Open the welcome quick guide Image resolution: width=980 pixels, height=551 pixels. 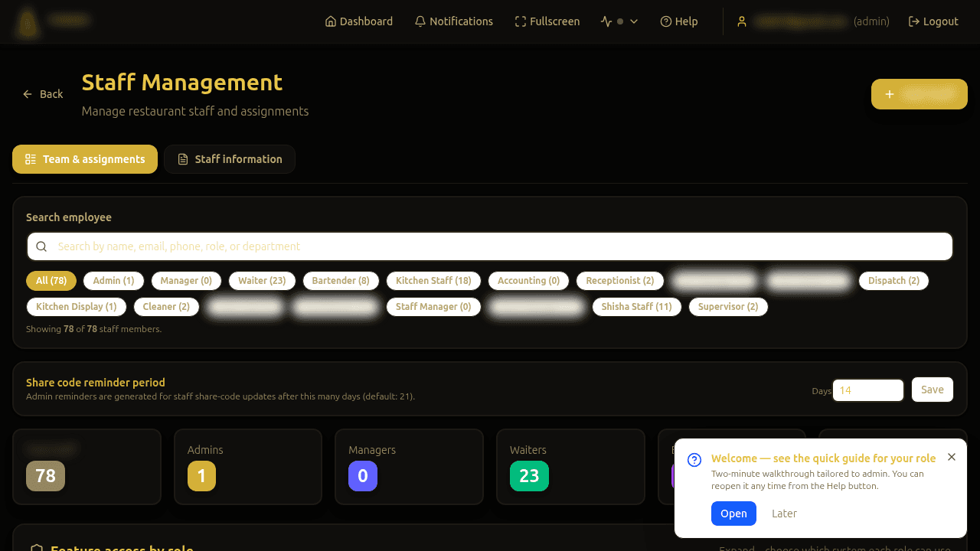coord(733,514)
